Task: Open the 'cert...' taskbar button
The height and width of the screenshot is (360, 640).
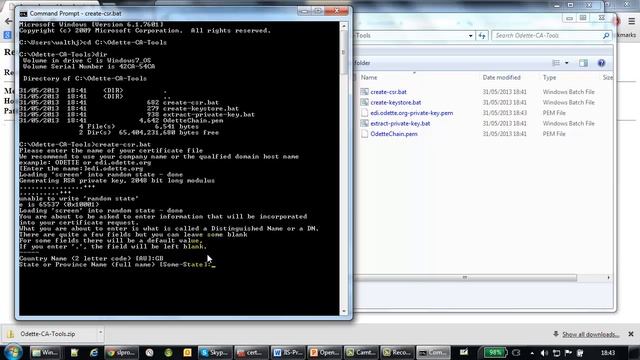Action: click(x=250, y=352)
